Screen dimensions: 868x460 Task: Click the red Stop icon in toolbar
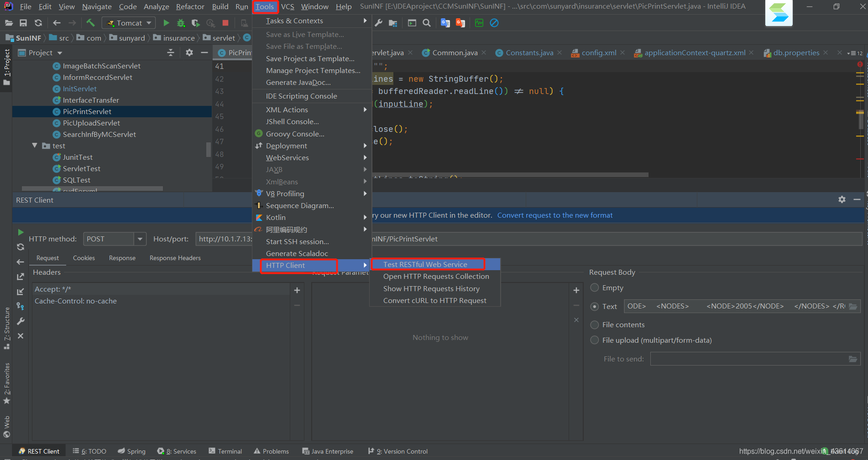tap(225, 23)
